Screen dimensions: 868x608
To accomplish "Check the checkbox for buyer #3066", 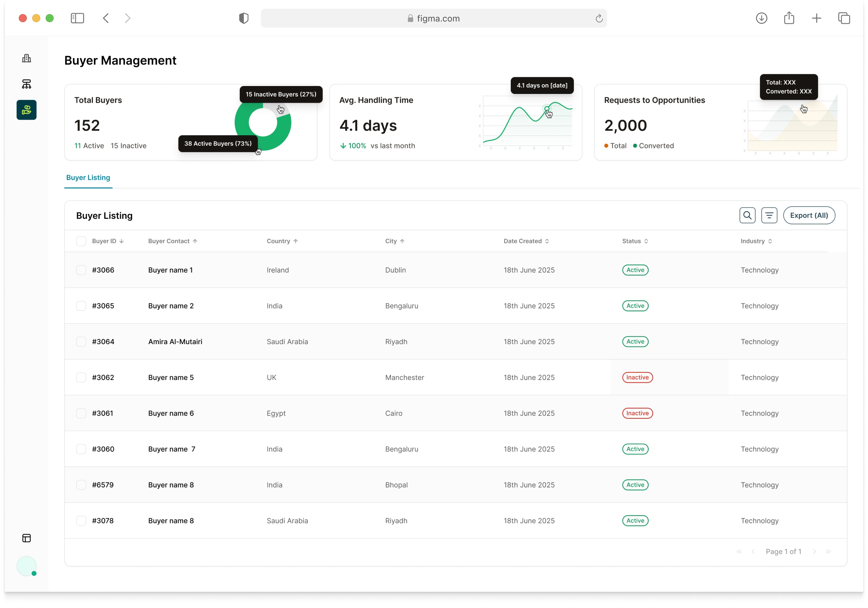I will pyautogui.click(x=81, y=270).
